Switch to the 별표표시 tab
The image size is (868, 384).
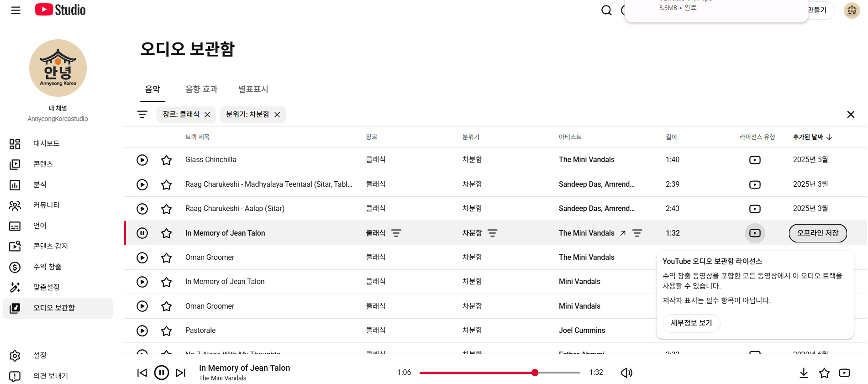coord(253,89)
